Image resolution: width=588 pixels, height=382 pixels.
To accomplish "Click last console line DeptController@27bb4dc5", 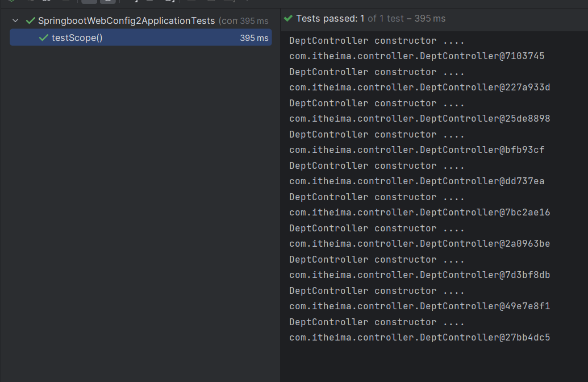I will click(419, 338).
